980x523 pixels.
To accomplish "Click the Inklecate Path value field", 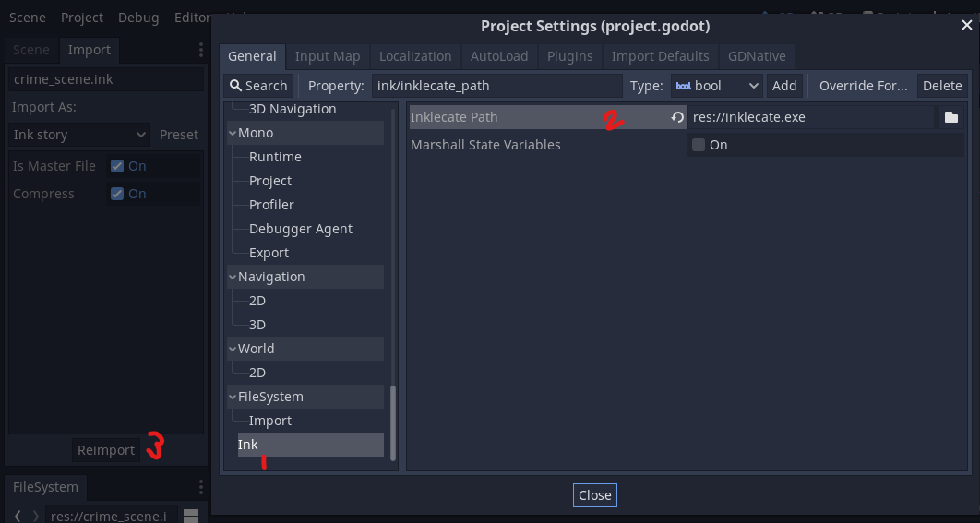I will pyautogui.click(x=810, y=117).
